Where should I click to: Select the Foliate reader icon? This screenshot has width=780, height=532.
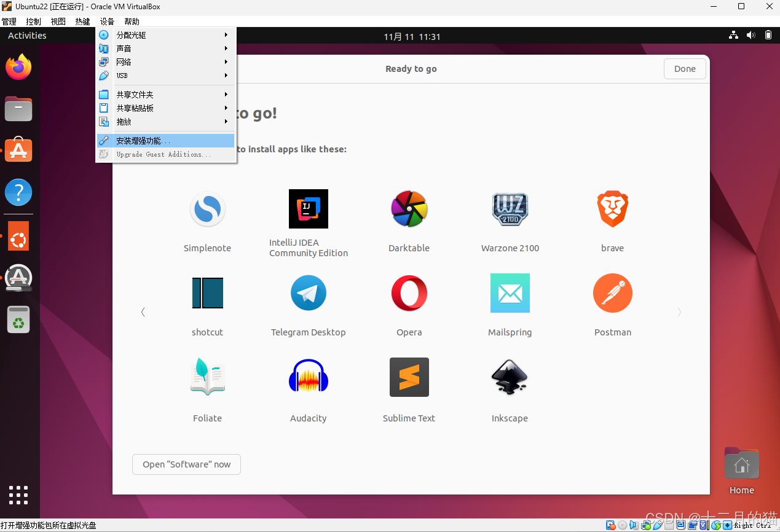tap(207, 376)
